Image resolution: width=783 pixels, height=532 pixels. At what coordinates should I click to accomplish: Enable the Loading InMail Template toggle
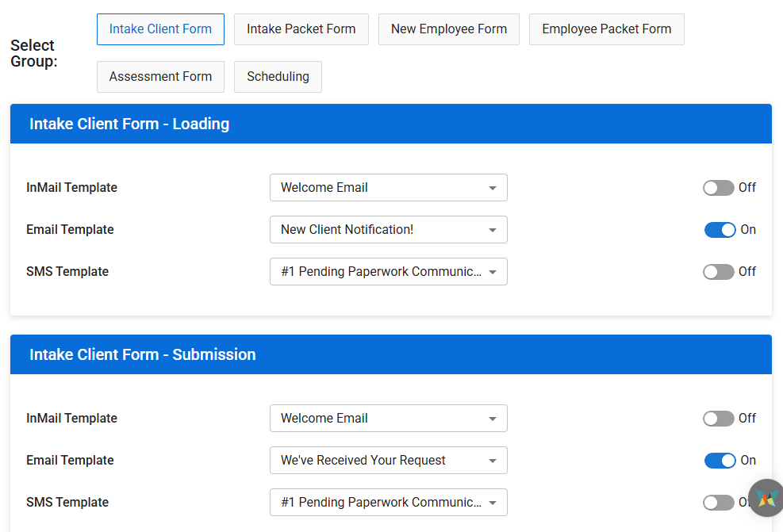pos(719,188)
